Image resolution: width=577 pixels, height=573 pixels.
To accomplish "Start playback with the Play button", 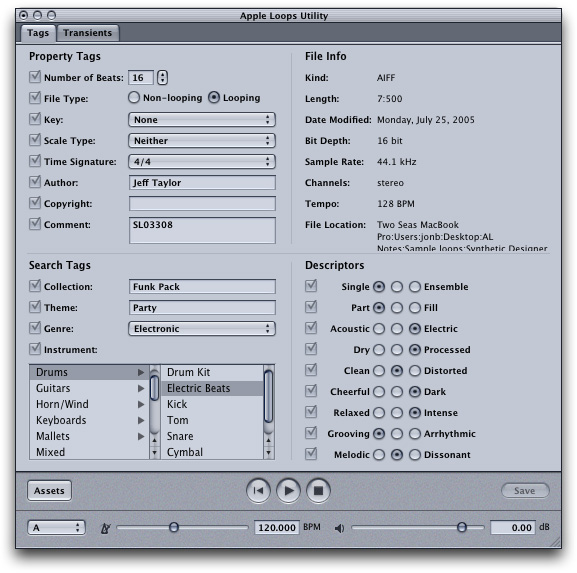I will (x=288, y=491).
